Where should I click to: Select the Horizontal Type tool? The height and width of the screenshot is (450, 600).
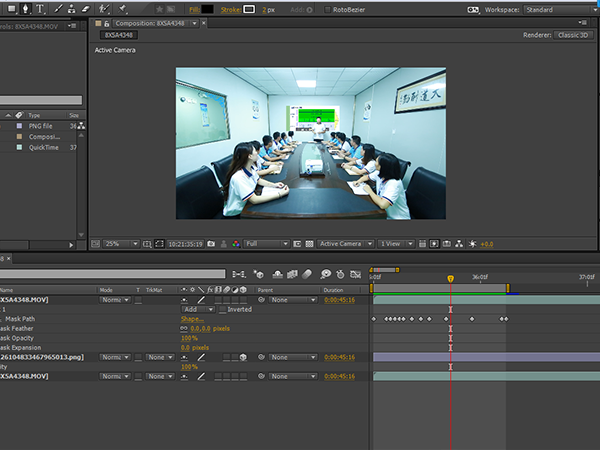click(40, 8)
